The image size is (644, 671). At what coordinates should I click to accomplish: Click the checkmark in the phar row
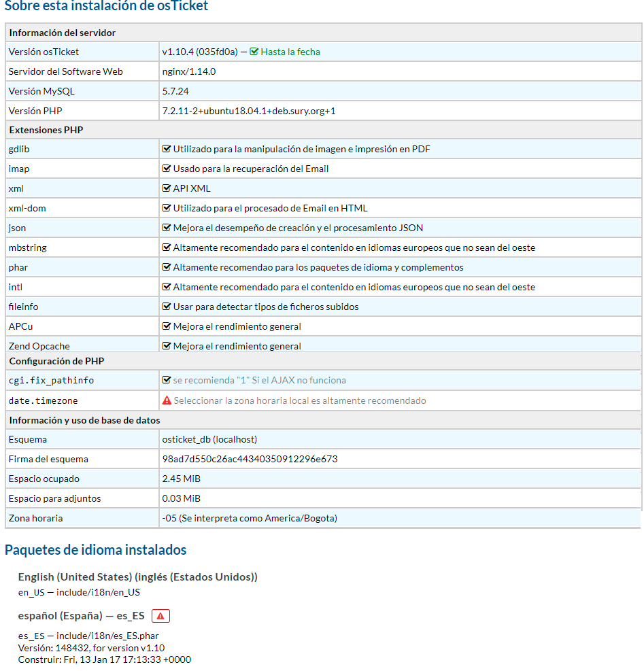[166, 267]
